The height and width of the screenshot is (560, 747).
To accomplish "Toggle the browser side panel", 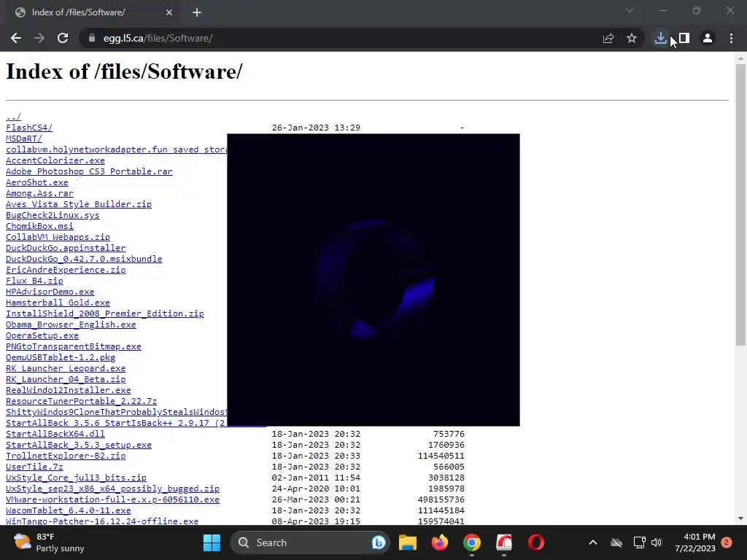I will click(684, 38).
